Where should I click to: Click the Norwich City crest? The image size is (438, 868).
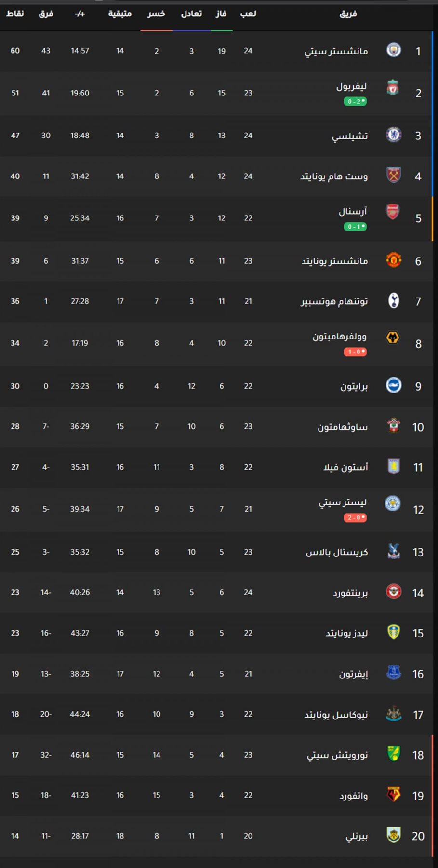pyautogui.click(x=394, y=754)
